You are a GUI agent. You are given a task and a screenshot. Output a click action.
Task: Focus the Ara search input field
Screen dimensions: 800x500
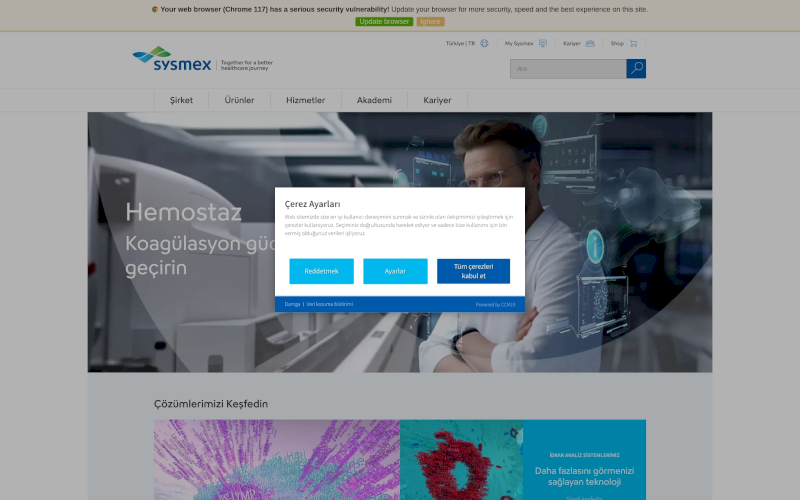(567, 69)
